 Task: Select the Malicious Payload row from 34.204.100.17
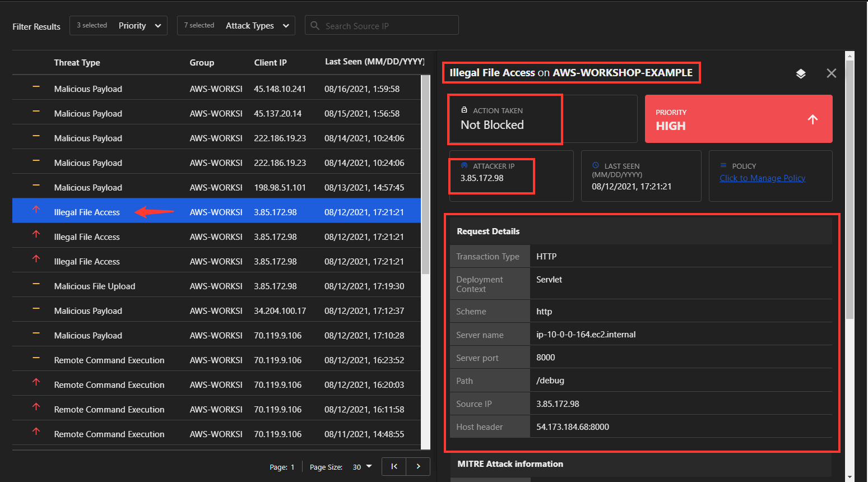[x=216, y=310]
